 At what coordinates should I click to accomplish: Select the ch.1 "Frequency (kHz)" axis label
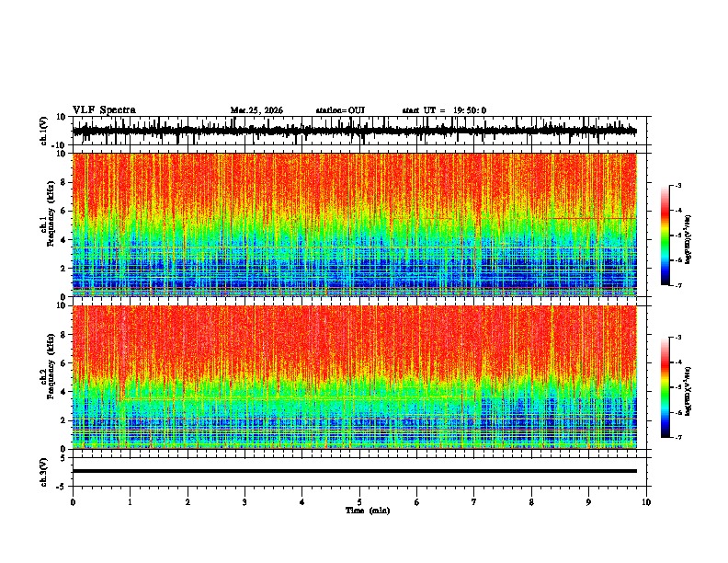(51, 213)
